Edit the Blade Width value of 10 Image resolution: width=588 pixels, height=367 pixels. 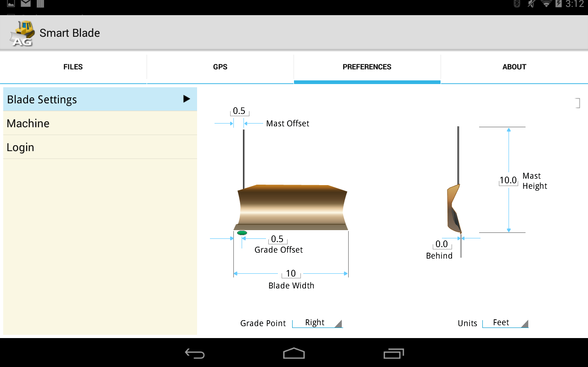point(291,274)
